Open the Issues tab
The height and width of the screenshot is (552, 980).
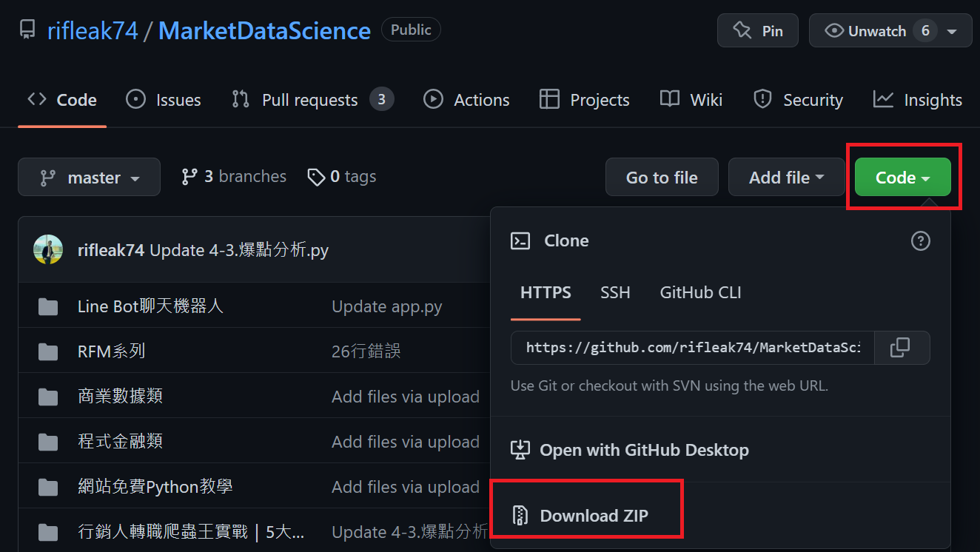tap(164, 100)
